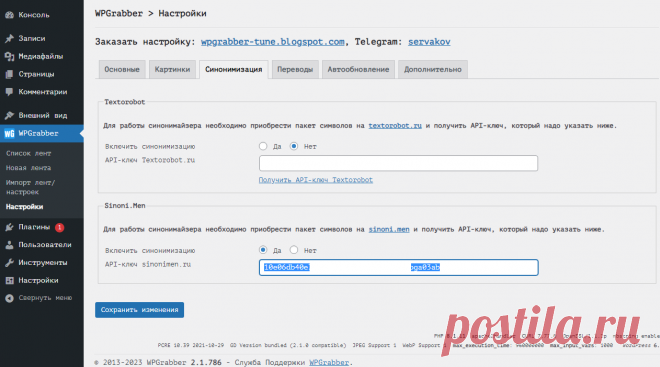Open Импорт лент/настроек submenu
The height and width of the screenshot is (367, 660).
[30, 187]
